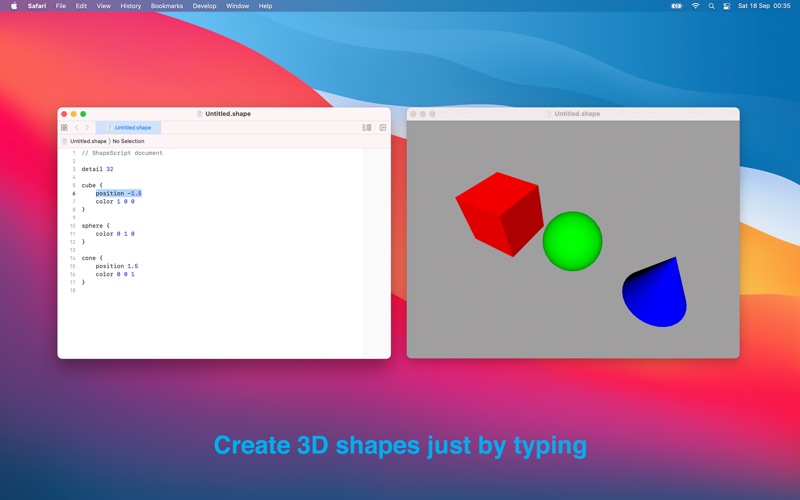Open the Safari menu
The width and height of the screenshot is (800, 500).
coord(37,6)
